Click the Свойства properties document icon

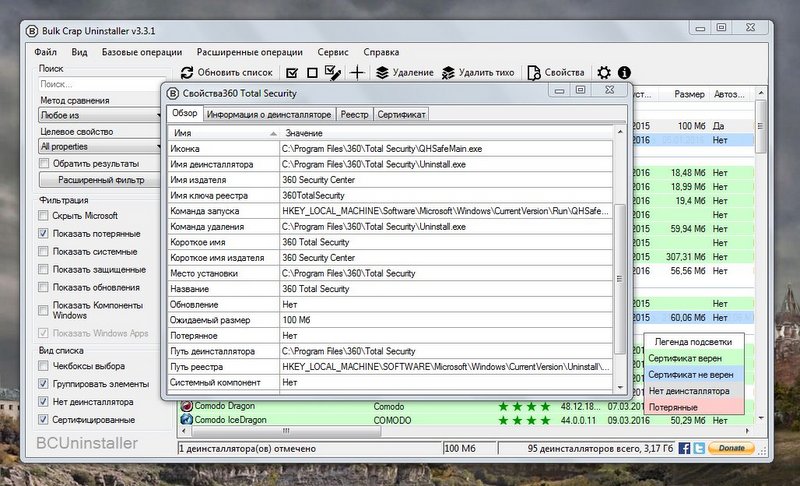tap(534, 73)
